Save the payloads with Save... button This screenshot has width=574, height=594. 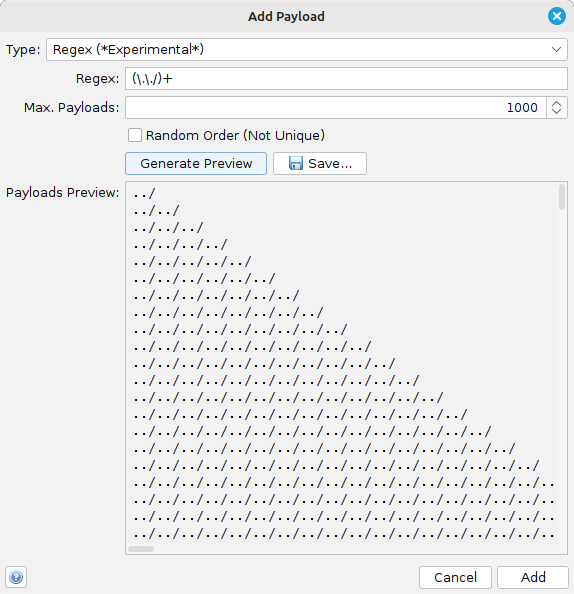tap(320, 164)
